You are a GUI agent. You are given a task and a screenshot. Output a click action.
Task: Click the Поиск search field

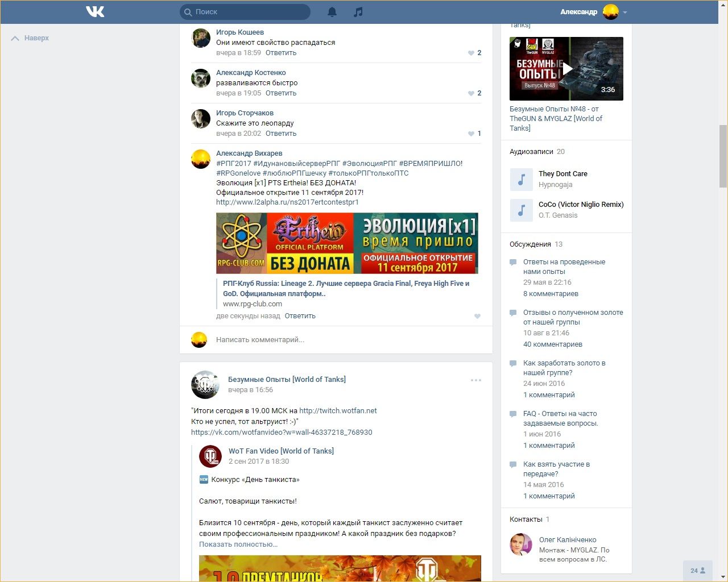(x=245, y=12)
